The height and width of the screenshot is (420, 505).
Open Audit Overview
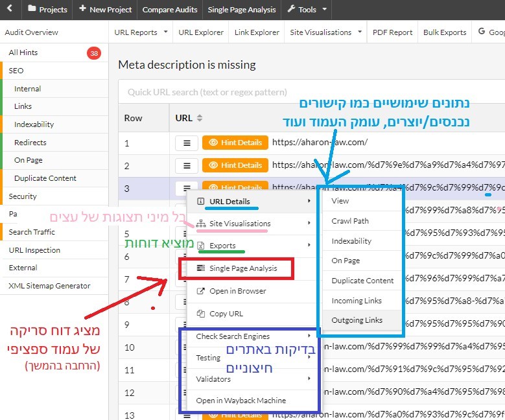pos(31,32)
